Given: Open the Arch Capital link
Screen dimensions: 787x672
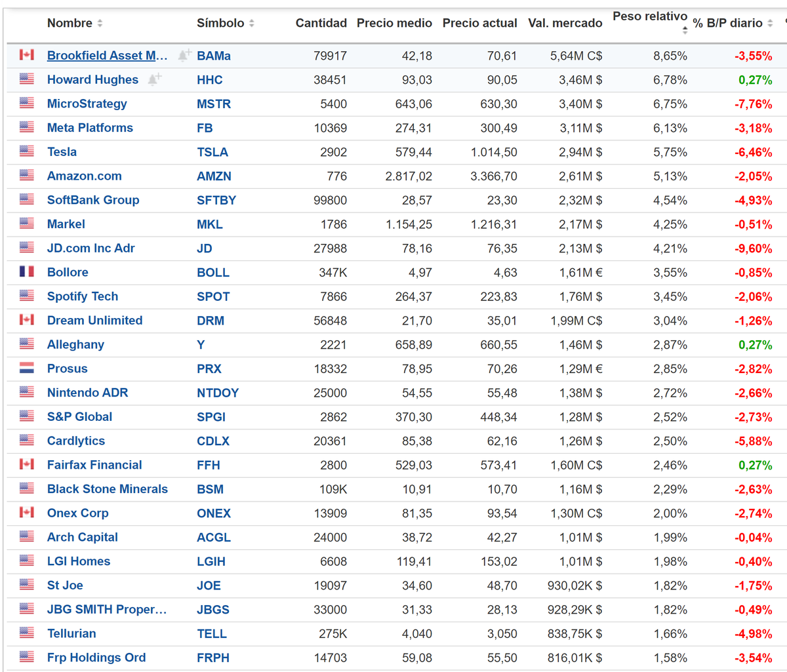Looking at the screenshot, I should (83, 538).
